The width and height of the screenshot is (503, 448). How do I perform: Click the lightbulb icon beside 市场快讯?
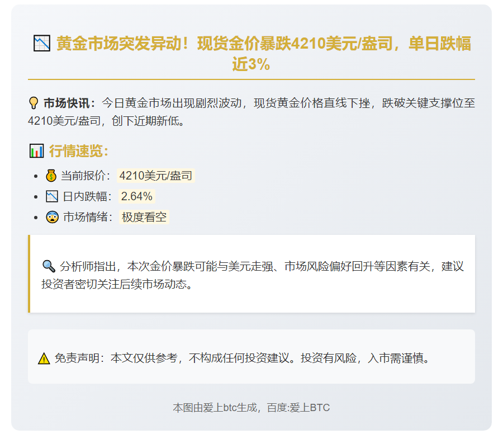click(x=34, y=103)
